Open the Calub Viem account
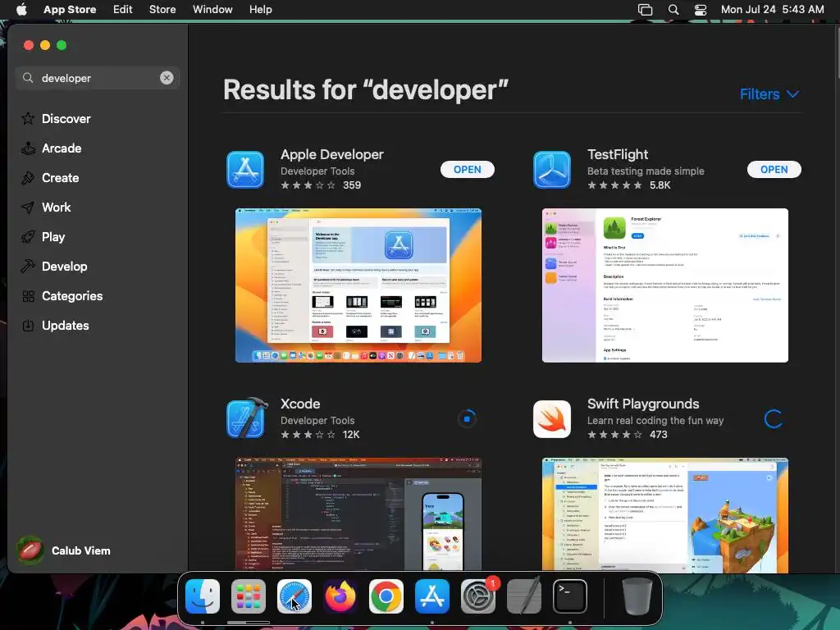Screen dimensions: 840x630 63,550
